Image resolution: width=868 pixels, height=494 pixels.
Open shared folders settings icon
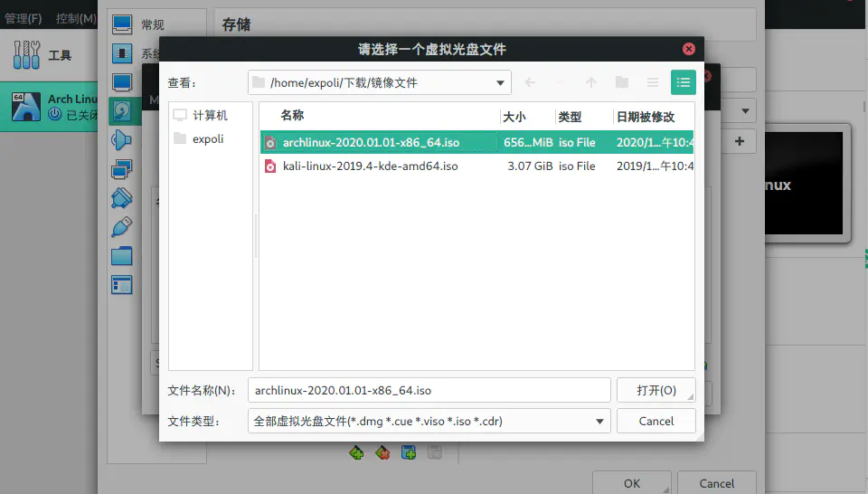122,256
